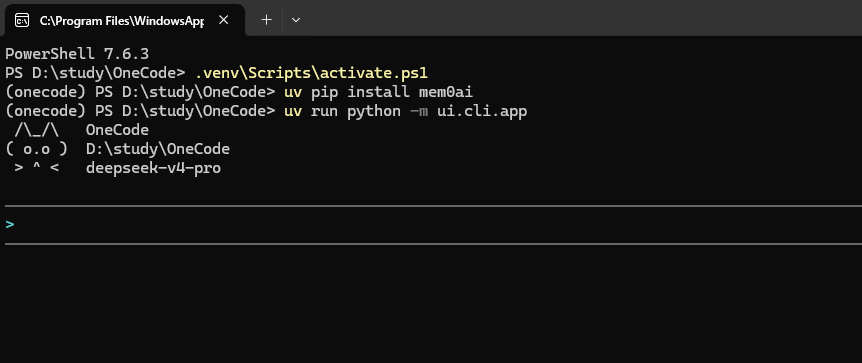862x363 pixels.
Task: Click the OneCode prompt input line
Action: click(433, 224)
